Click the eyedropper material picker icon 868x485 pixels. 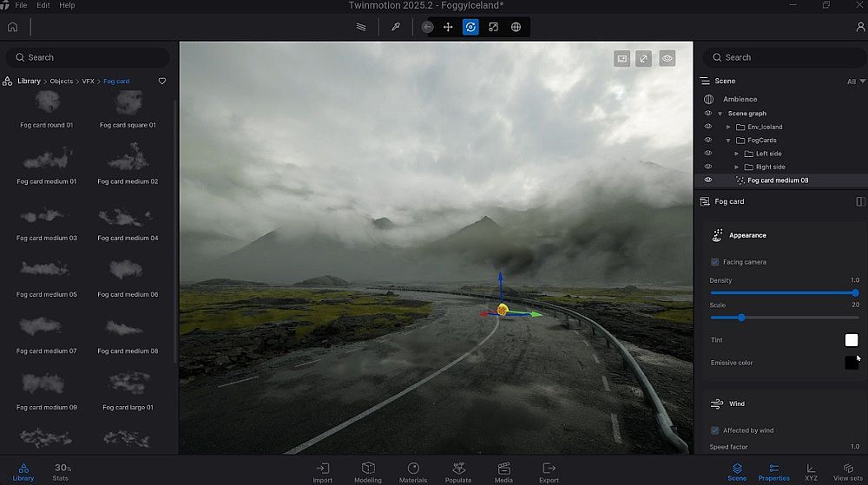(395, 27)
